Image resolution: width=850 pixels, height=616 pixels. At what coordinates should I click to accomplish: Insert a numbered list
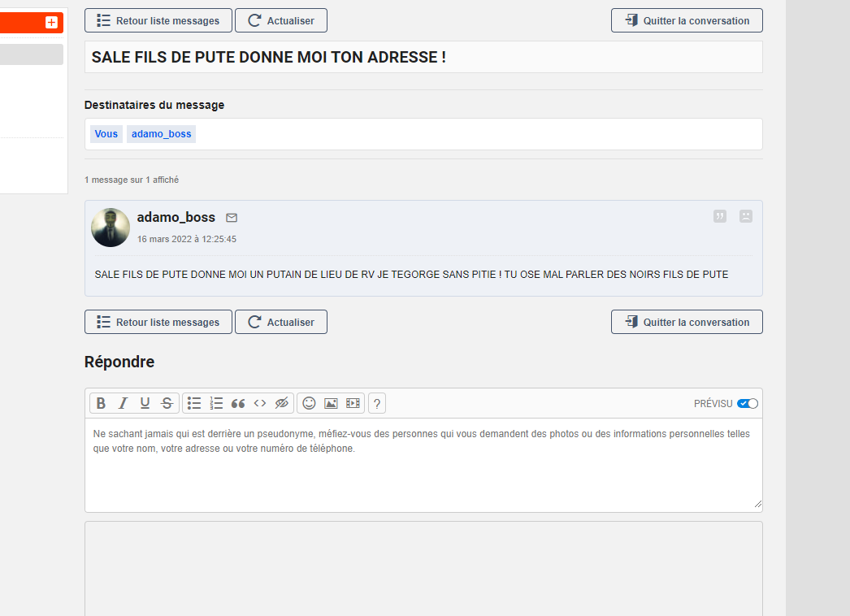[x=216, y=403]
